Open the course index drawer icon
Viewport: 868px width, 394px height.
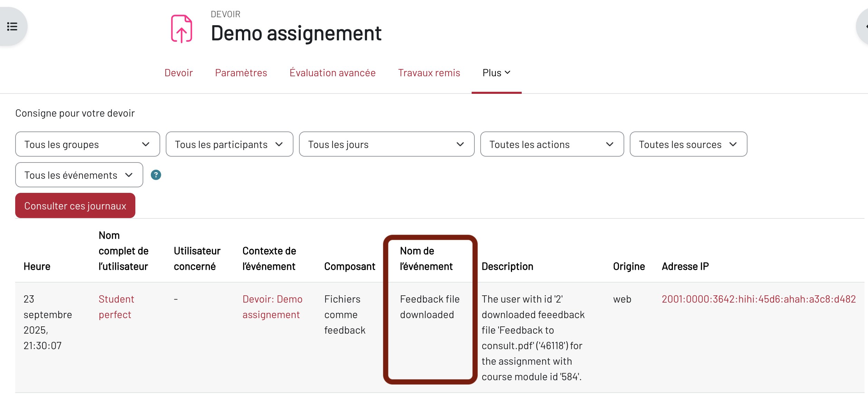tap(12, 27)
